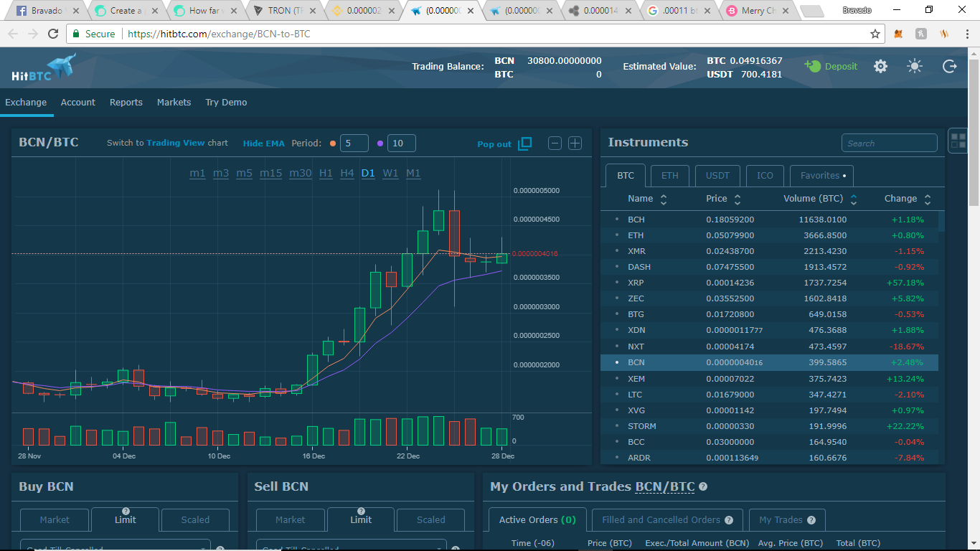Open the Chrome menu three dots
980x551 pixels.
[968, 34]
